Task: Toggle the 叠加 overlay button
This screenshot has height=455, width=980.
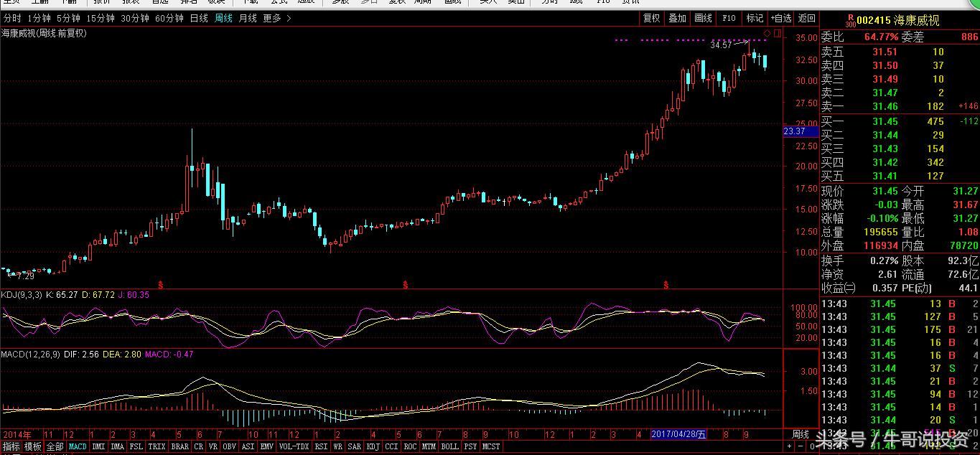Action: [677, 18]
